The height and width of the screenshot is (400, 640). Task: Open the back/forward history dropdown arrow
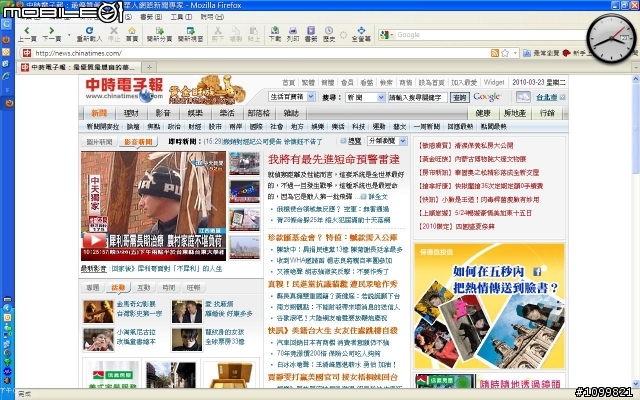click(69, 35)
